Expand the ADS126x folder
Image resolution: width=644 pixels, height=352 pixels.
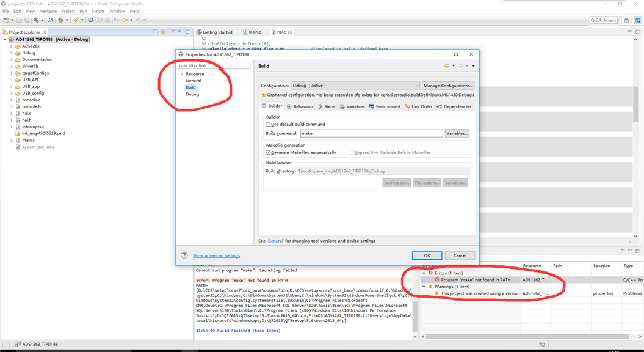point(11,46)
